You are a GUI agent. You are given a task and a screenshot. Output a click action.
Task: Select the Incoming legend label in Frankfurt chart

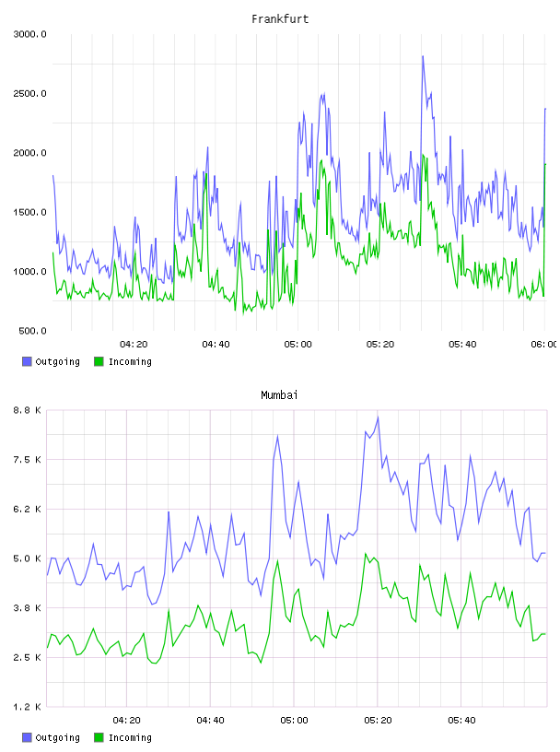[x=130, y=362]
